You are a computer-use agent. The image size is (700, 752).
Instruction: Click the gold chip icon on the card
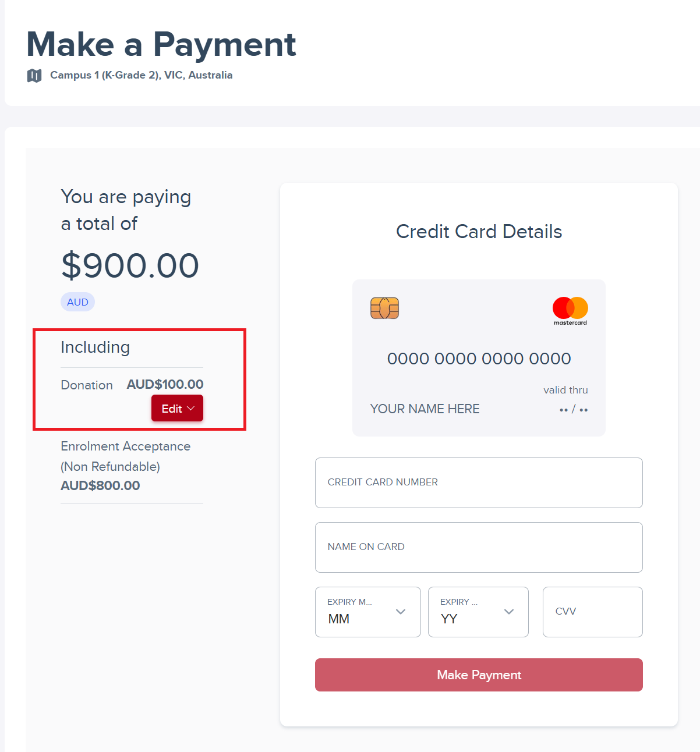[x=384, y=308]
